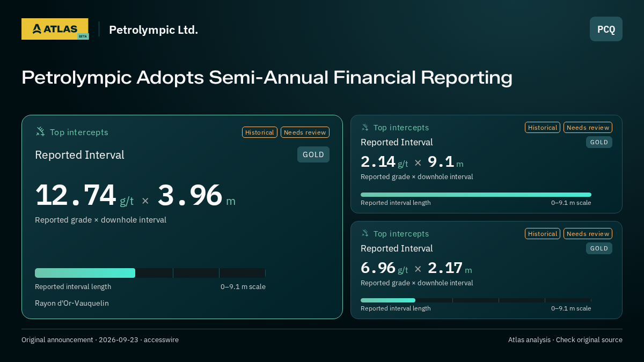Click Reported interval length in the 6.96 g/t card
644x362 pixels.
pyautogui.click(x=396, y=308)
